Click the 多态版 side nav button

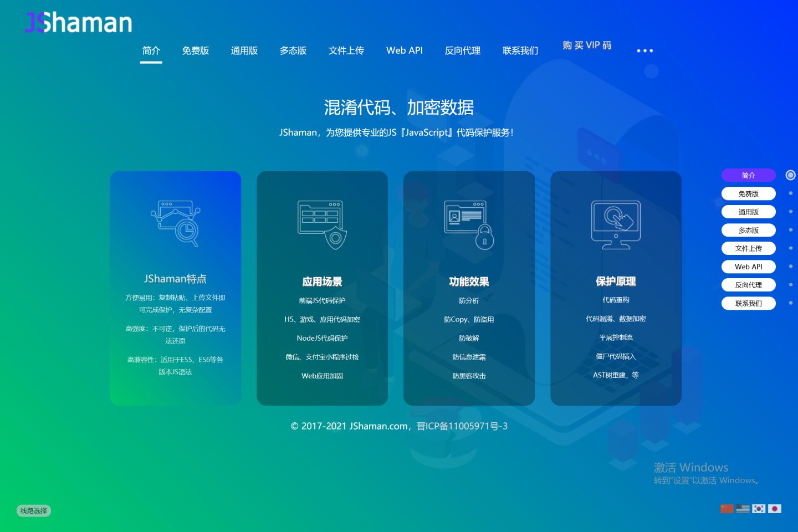point(749,230)
